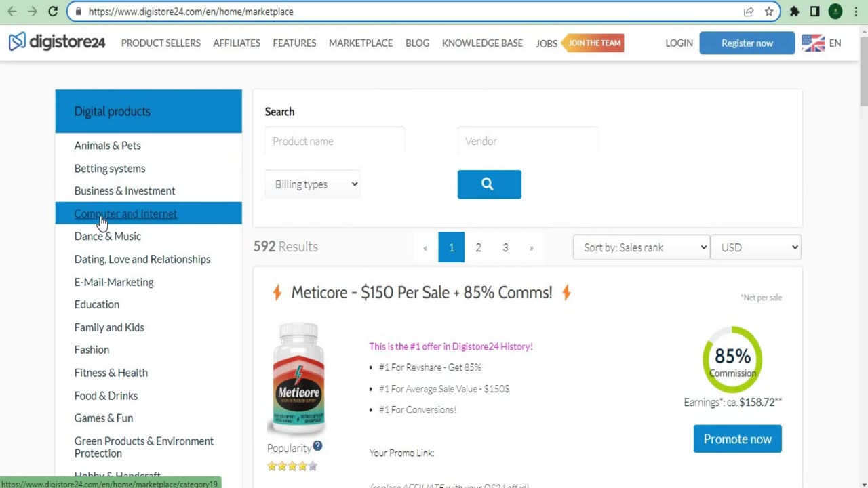Click the 85% commission circle indicator
The height and width of the screenshot is (488, 868).
tap(732, 360)
